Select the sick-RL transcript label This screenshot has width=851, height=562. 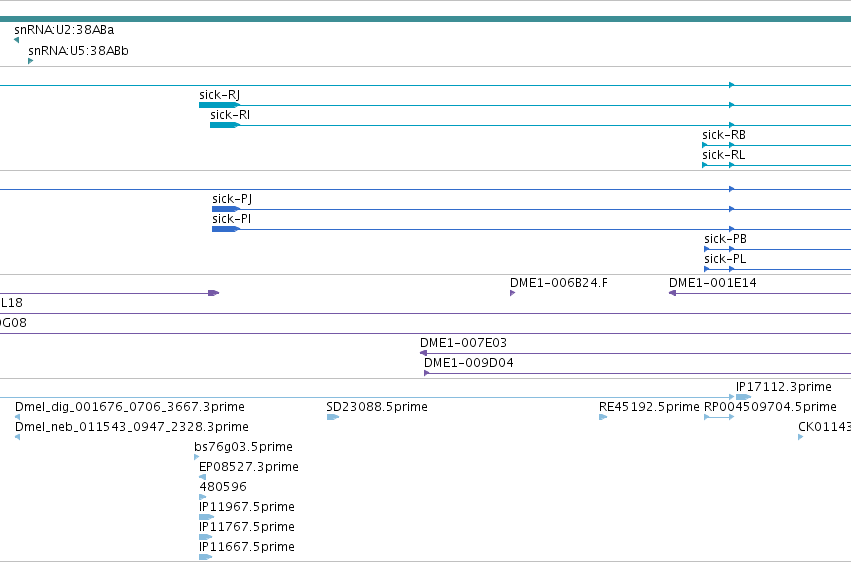tap(723, 155)
